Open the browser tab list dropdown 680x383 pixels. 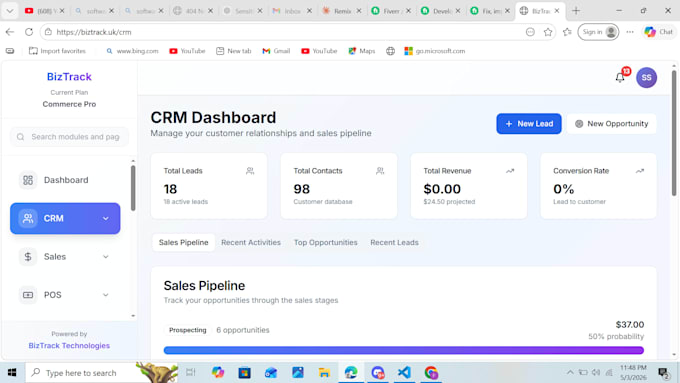coord(10,11)
